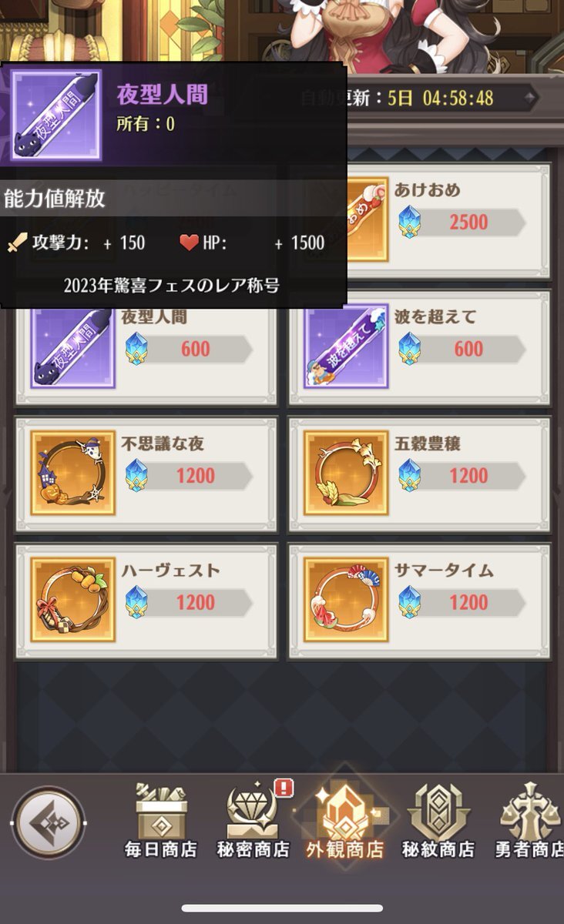
Task: Tap the 600 price on 夜型人間
Action: click(x=189, y=349)
